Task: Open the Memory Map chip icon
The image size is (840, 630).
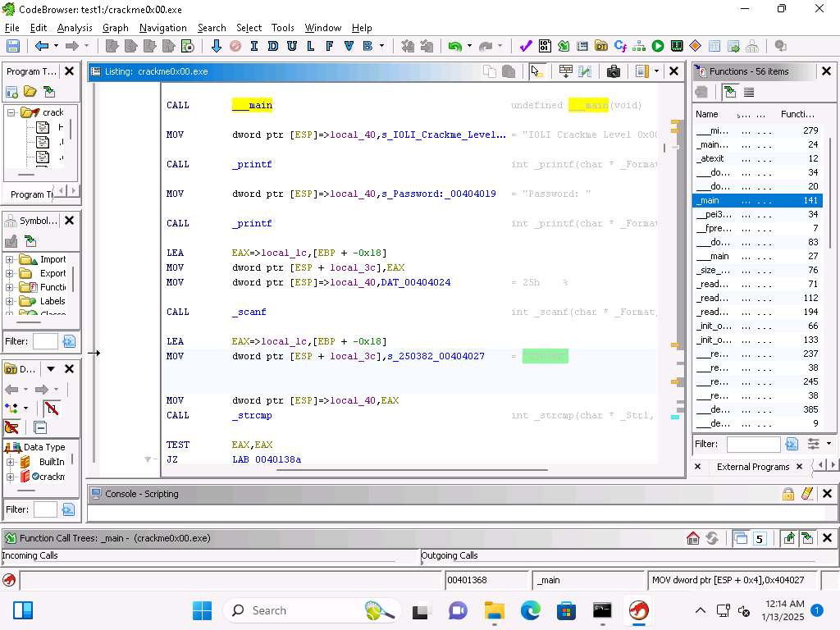Action: 677,46
